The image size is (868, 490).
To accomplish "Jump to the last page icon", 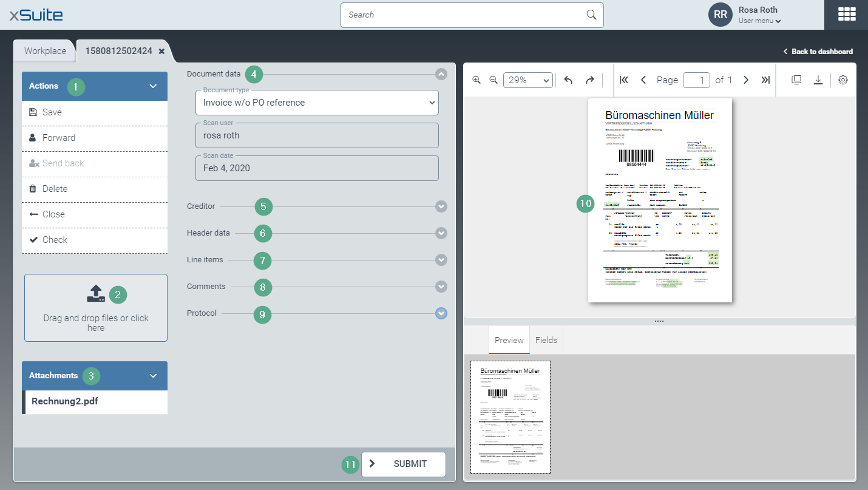I will point(765,80).
